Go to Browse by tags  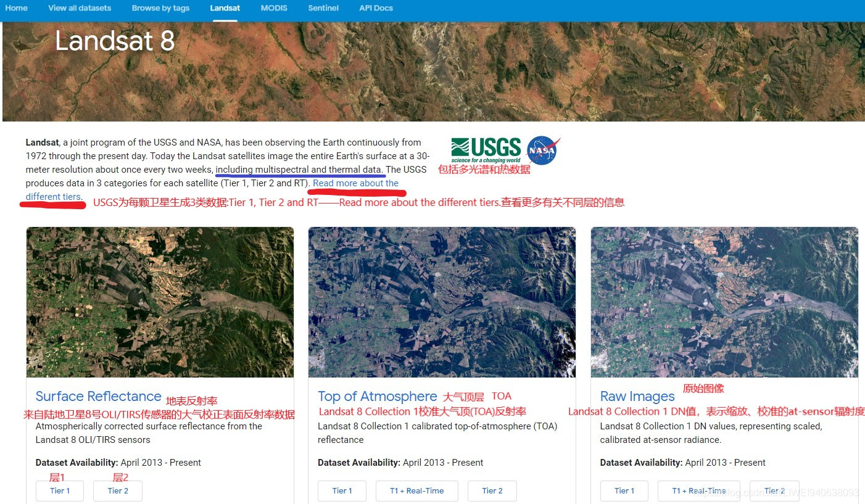coord(160,8)
